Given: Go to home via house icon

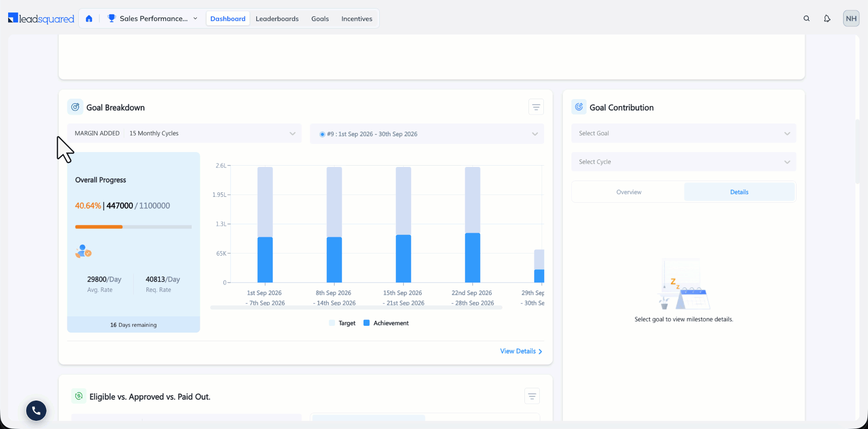Looking at the screenshot, I should 89,19.
